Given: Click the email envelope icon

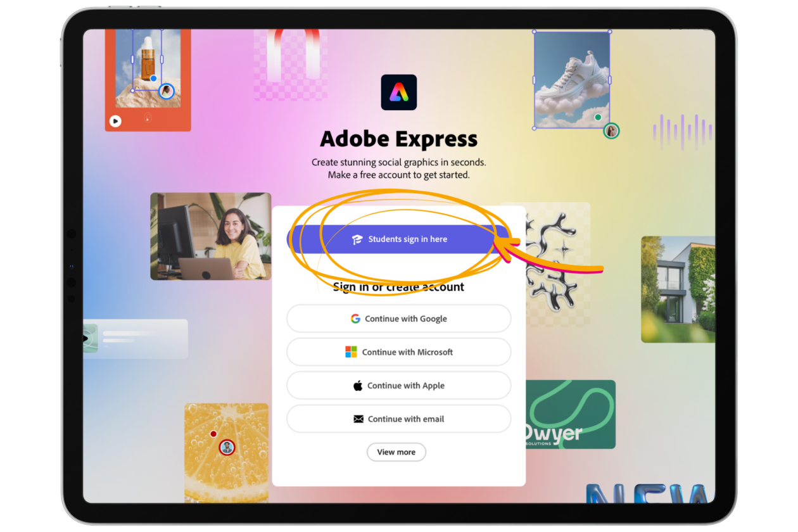Looking at the screenshot, I should click(x=358, y=419).
